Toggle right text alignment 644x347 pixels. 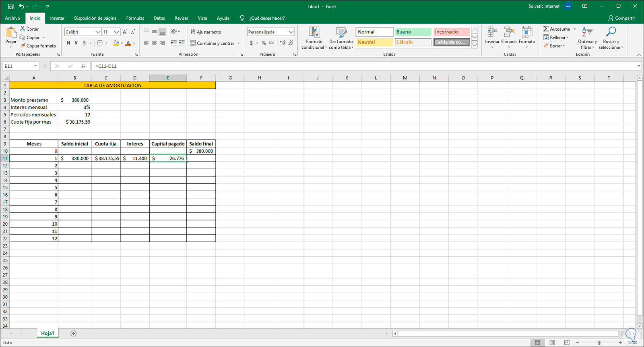tap(162, 43)
